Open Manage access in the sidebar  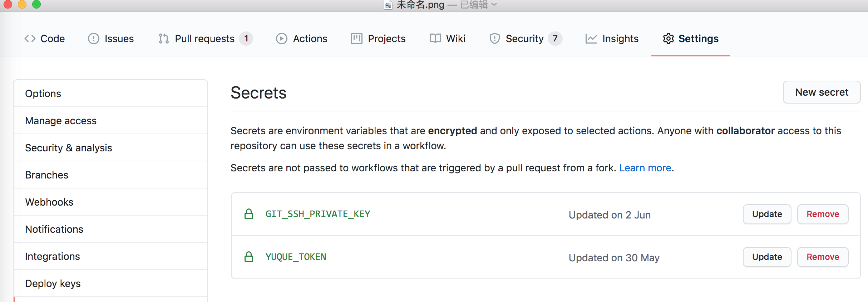[110, 121]
